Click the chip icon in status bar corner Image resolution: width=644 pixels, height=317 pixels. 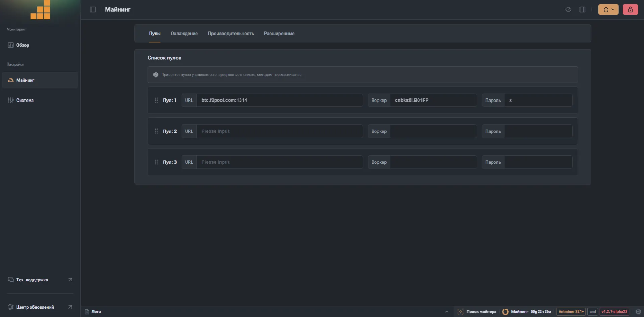pos(638,311)
